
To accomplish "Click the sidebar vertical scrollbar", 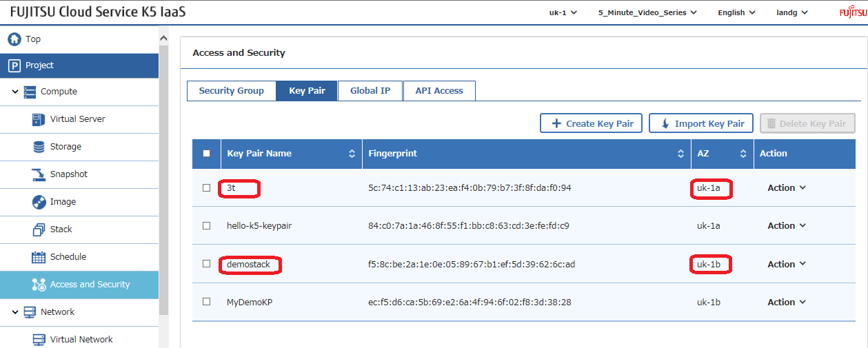I will 163,179.
